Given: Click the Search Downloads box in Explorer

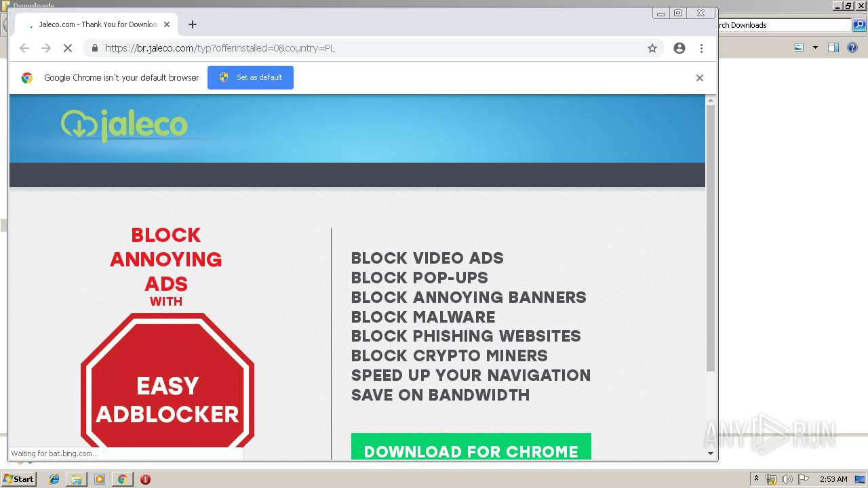Looking at the screenshot, I should [785, 25].
